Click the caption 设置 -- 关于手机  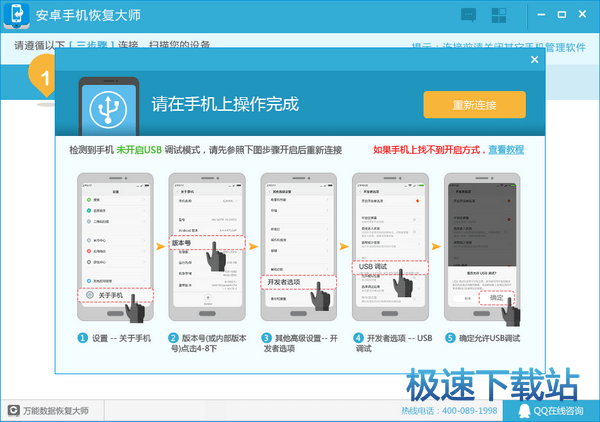pyautogui.click(x=121, y=338)
